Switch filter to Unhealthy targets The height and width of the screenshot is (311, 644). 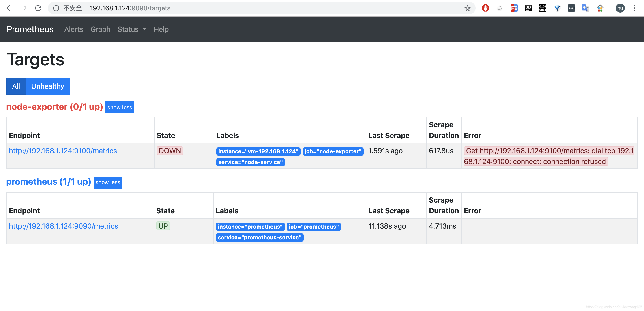(x=48, y=86)
